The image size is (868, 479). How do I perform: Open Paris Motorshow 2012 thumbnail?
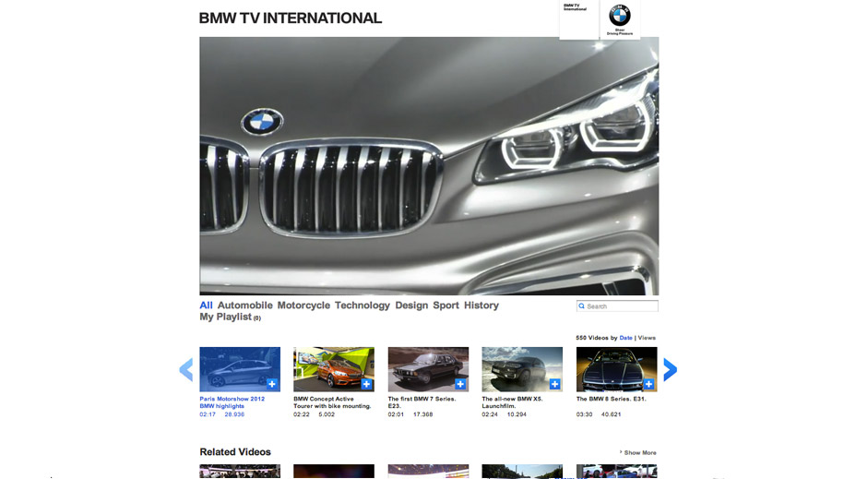pos(240,369)
